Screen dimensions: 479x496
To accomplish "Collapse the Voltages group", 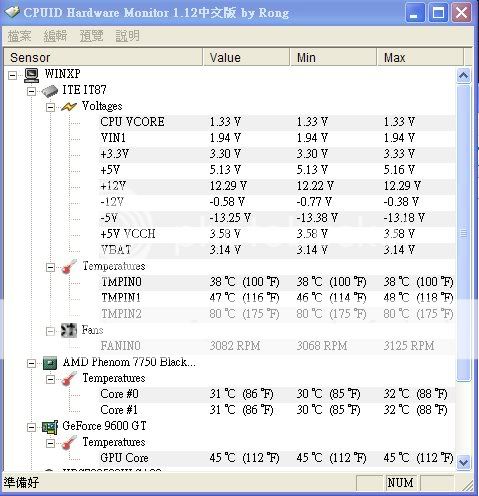I will pyautogui.click(x=50, y=107).
